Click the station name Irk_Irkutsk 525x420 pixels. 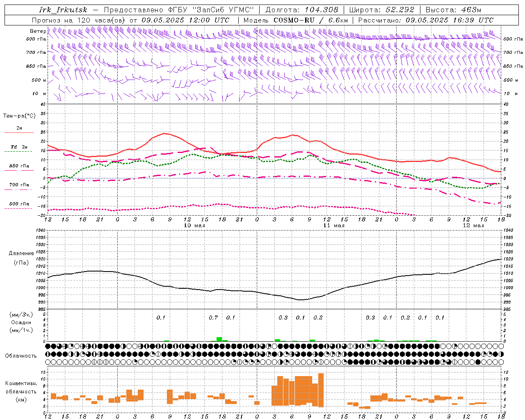[63, 10]
